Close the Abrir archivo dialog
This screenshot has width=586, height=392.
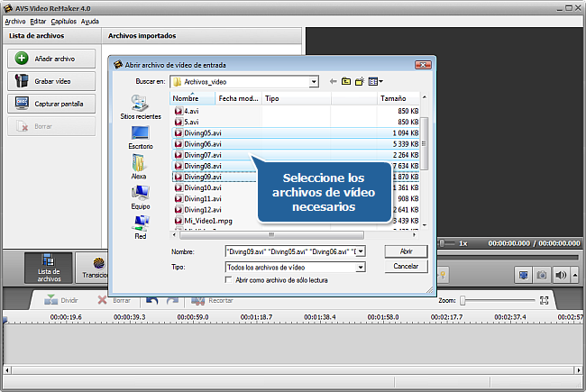pyautogui.click(x=423, y=65)
